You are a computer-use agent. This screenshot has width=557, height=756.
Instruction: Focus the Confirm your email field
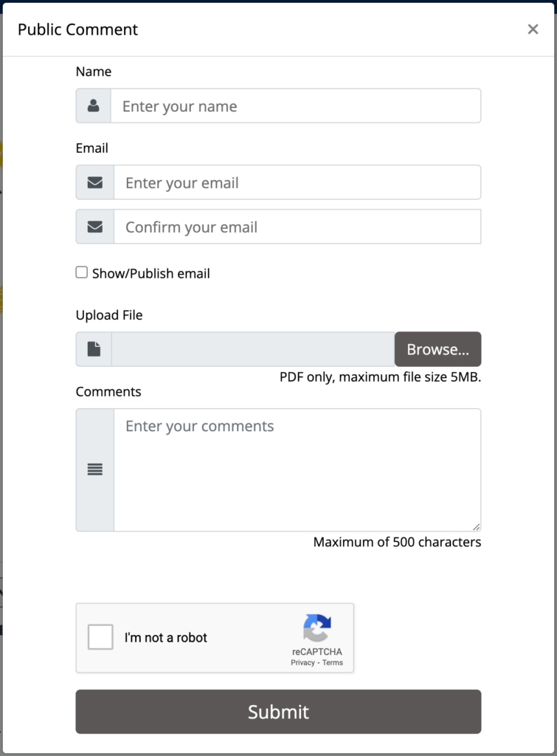(x=297, y=227)
